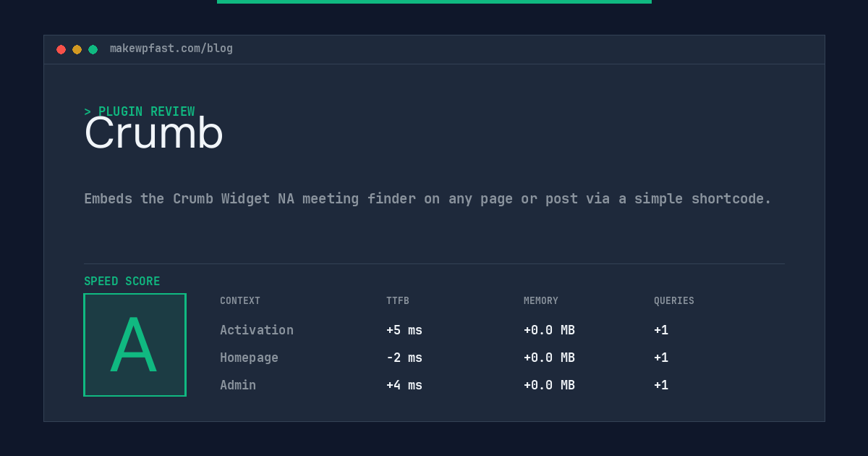
Task: Click the Activation row memory value
Action: pos(549,330)
